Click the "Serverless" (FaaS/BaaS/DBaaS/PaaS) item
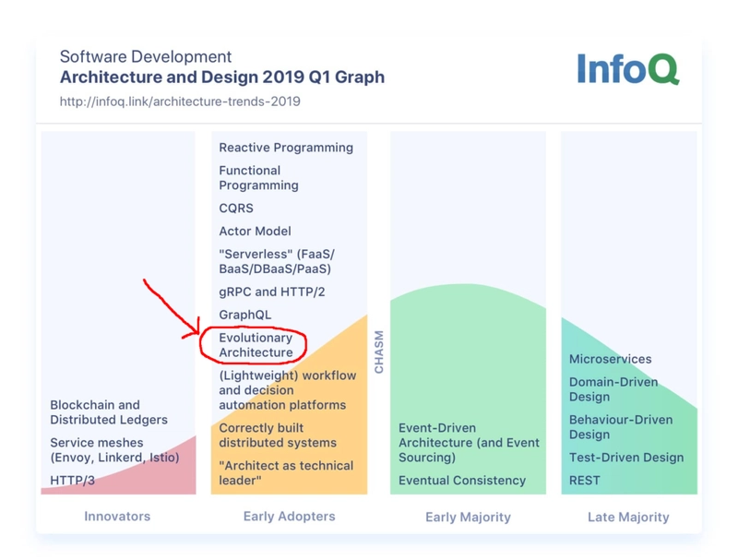Image resolution: width=738 pixels, height=560 pixels. tap(277, 261)
